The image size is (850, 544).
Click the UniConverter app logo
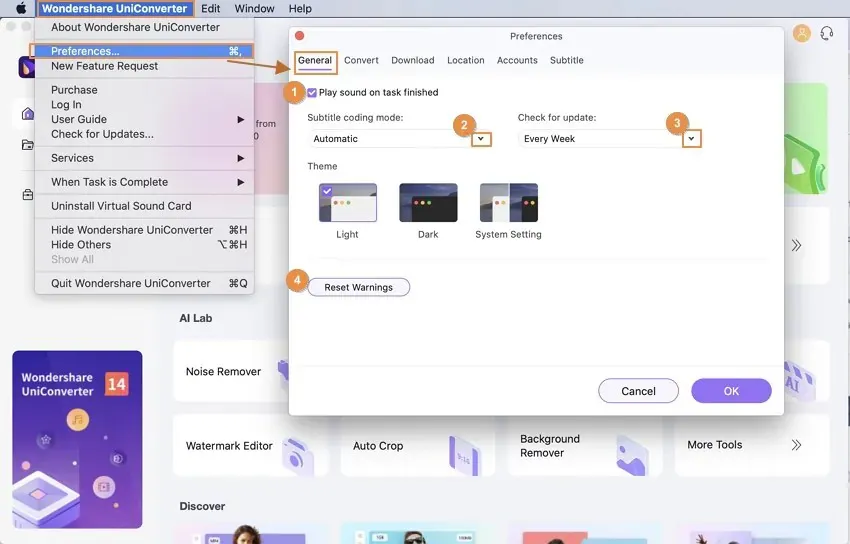pyautogui.click(x=27, y=68)
